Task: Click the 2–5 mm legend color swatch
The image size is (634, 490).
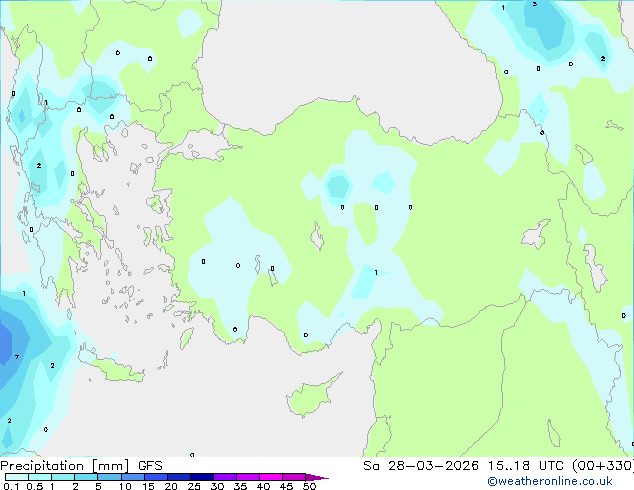Action: coord(86,477)
